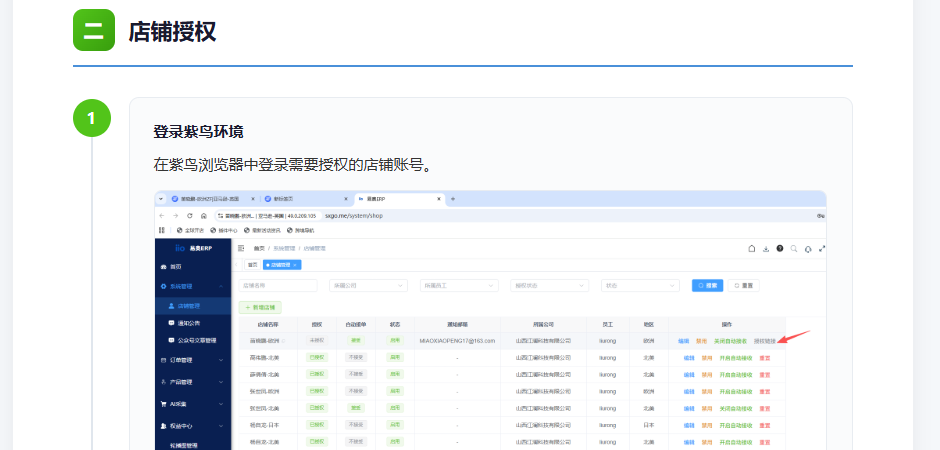This screenshot has width=940, height=450.
Task: Click the apps grid icon in bookmarks bar
Action: (162, 230)
